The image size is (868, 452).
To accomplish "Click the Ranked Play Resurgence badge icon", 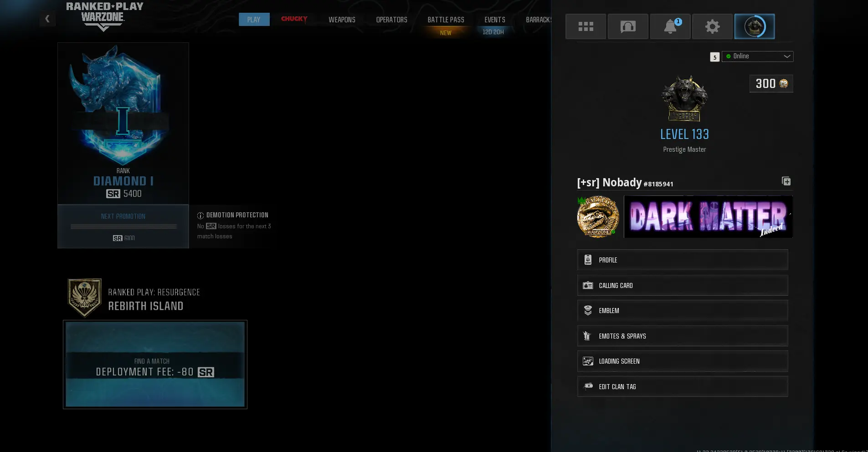I will coord(84,298).
